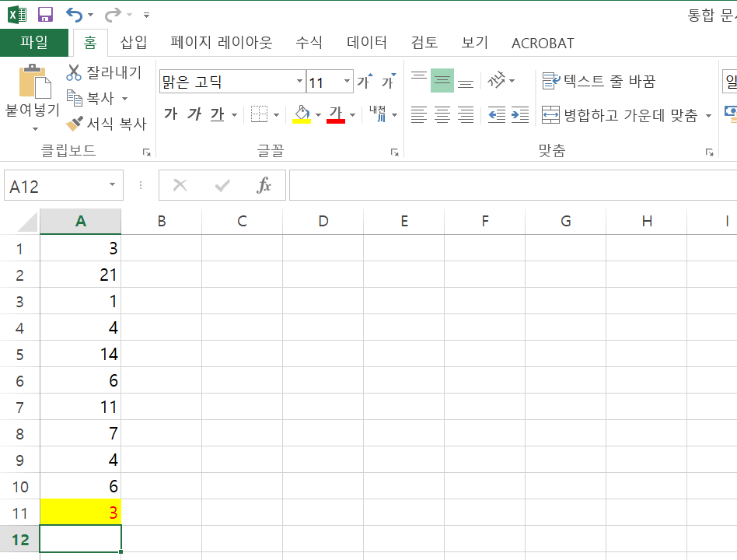Click the 내천 phonetic guide icon

click(377, 114)
